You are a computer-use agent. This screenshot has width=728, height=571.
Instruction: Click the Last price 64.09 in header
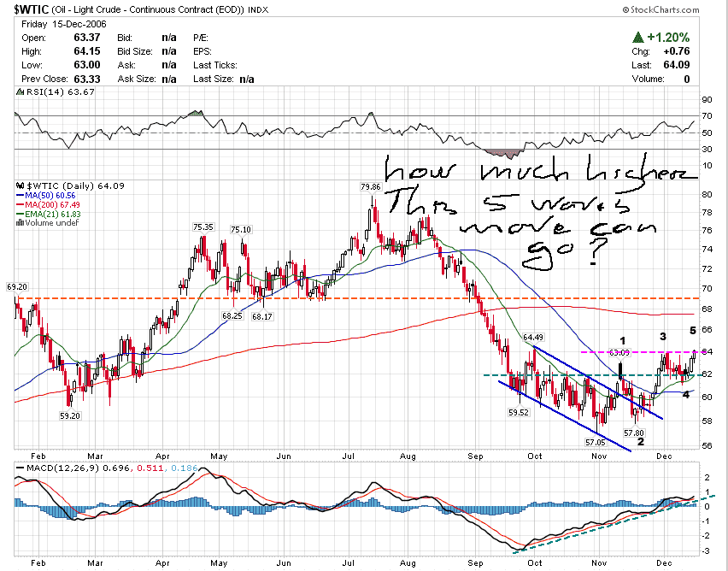tap(677, 65)
